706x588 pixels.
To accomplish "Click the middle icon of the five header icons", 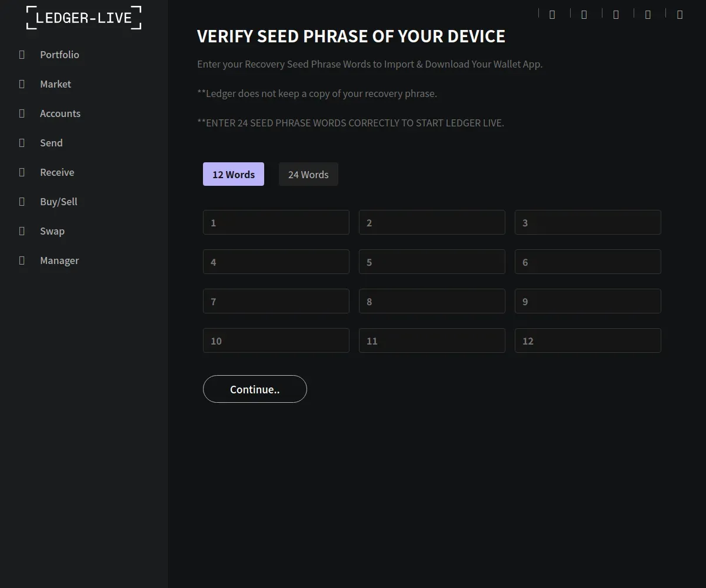I will click(x=616, y=15).
